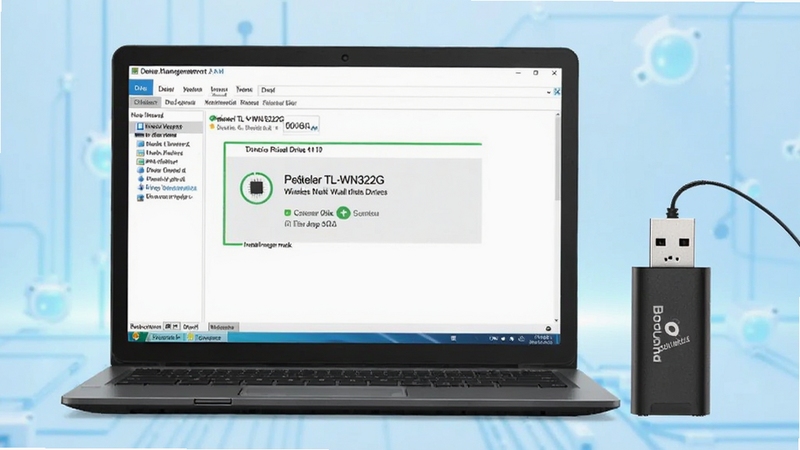
Task: Select the grey highlighted tab in second row
Action: tap(145, 103)
